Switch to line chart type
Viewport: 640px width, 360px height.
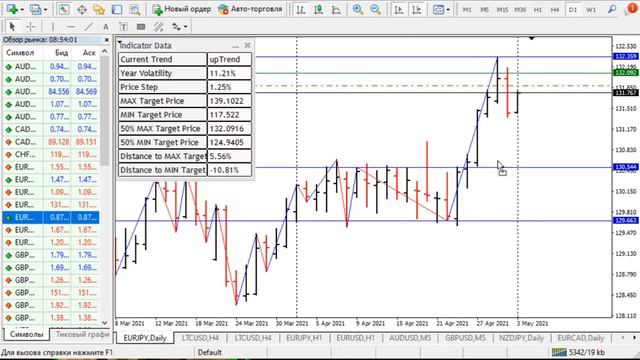(336, 9)
